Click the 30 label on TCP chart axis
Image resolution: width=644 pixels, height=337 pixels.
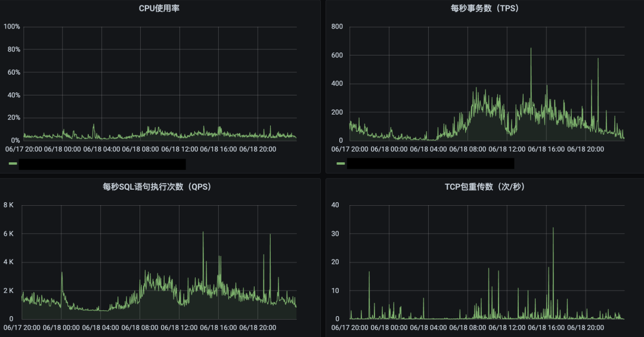(x=335, y=233)
